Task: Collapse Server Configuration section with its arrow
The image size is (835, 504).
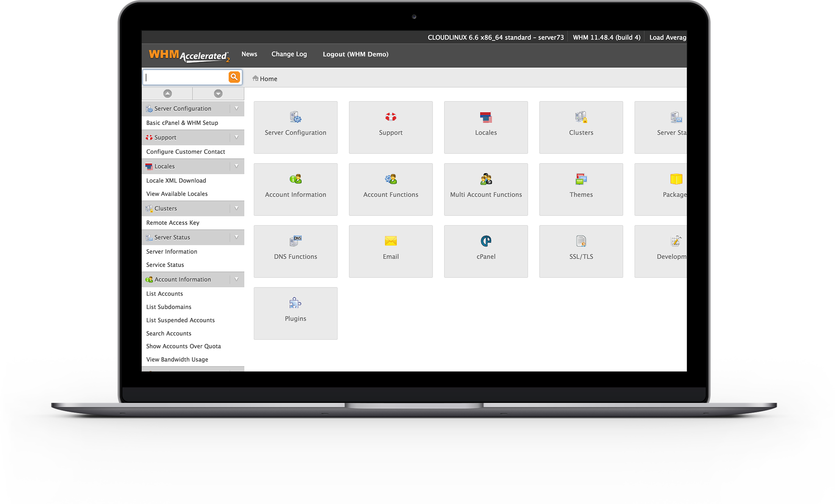Action: 236,109
